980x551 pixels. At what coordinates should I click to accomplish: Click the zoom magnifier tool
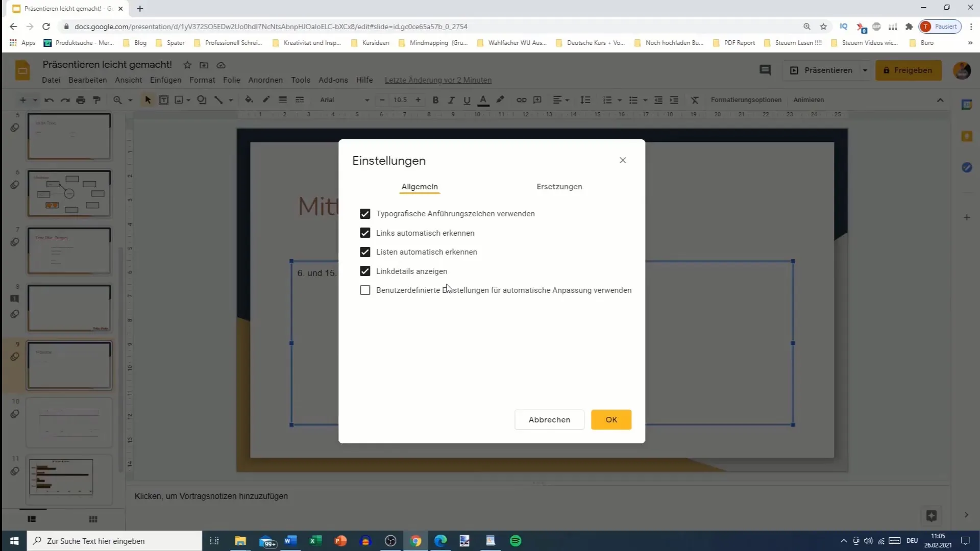pos(117,100)
